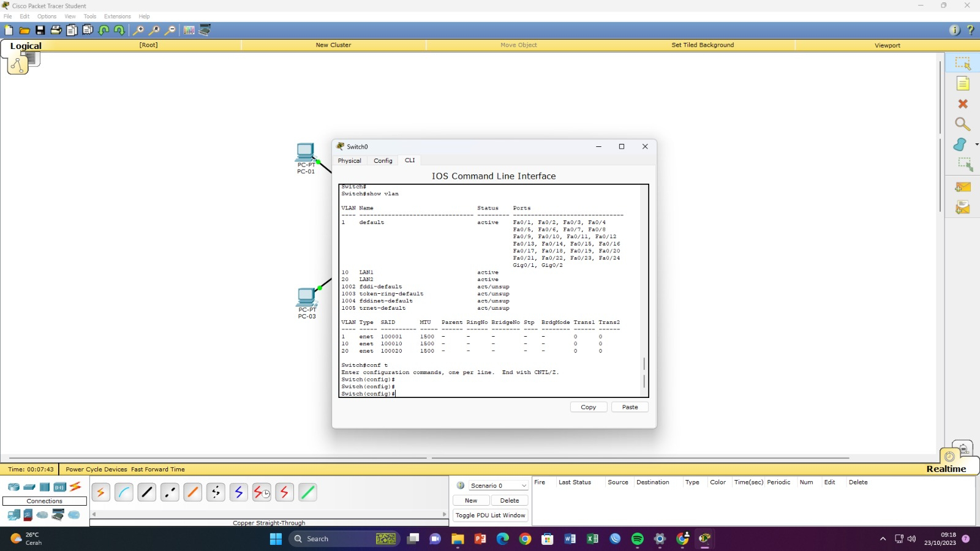Select the WAN Emulation cloud category
Screen dimensions: 980x551
point(42,515)
